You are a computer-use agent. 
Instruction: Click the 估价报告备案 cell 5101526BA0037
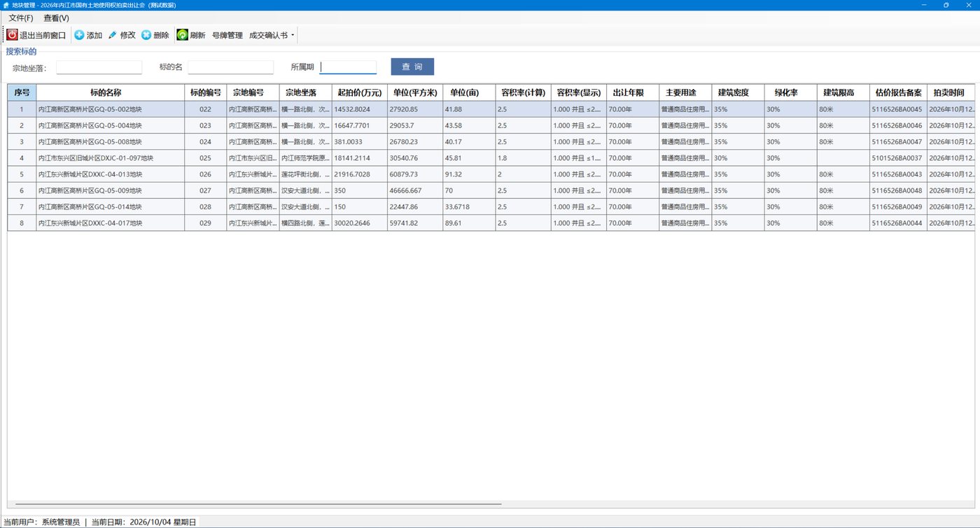pos(899,158)
